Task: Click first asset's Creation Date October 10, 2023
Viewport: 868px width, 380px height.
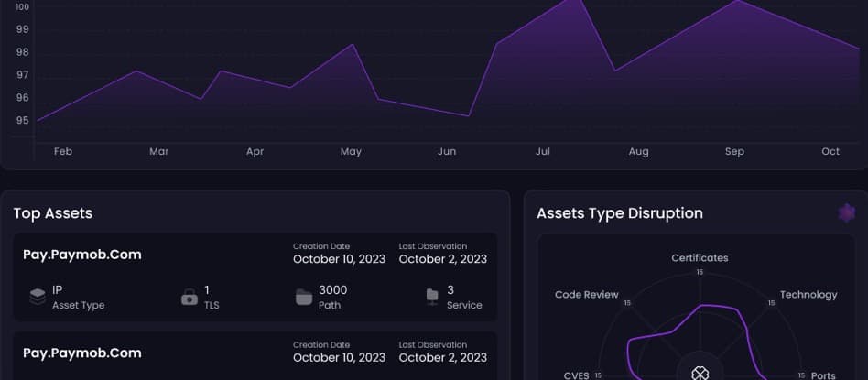Action: click(x=340, y=259)
